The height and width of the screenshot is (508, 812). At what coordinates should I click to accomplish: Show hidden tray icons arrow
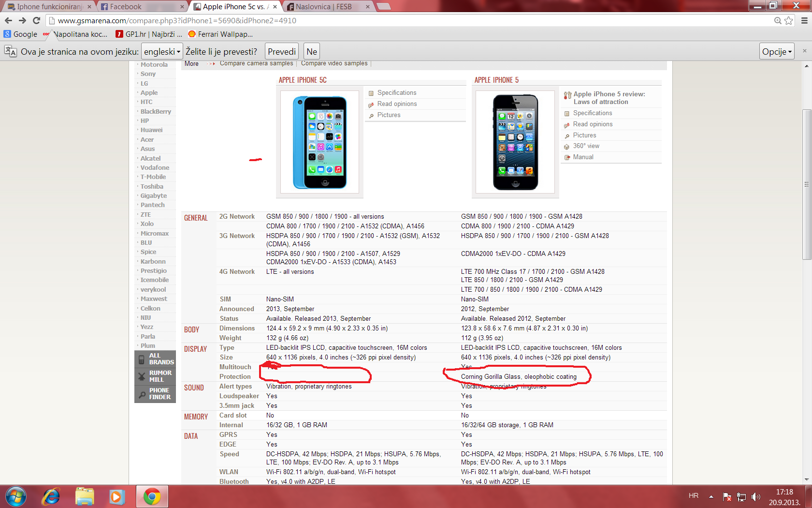[x=711, y=496]
